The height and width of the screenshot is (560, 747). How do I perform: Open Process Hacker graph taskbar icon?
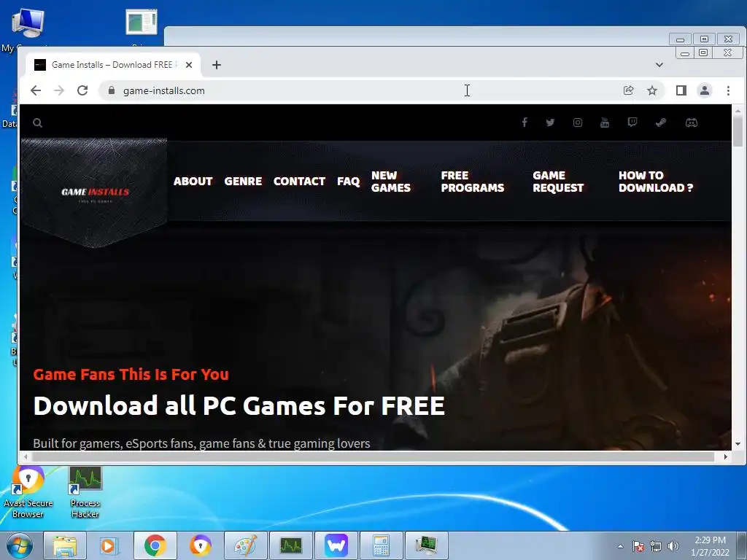291,545
